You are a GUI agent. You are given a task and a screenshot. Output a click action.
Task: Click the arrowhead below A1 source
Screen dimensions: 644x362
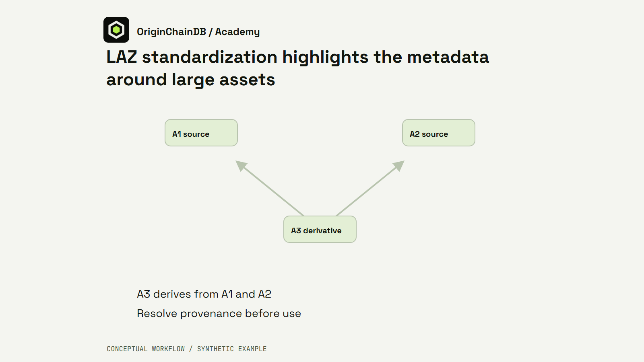click(241, 165)
